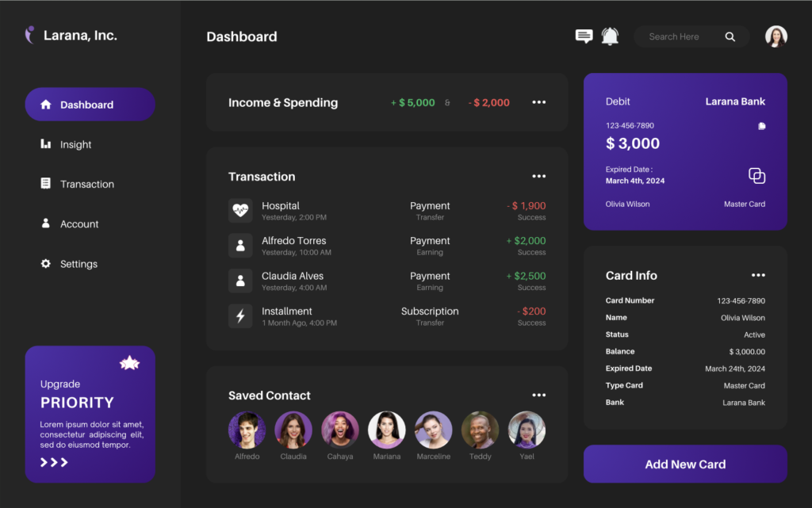Copy the debit card number icon

[761, 126]
